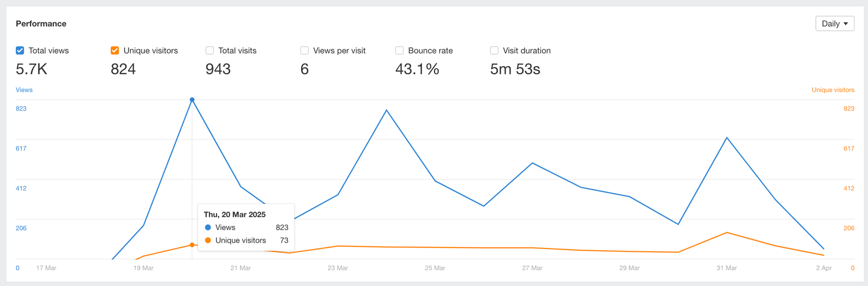Check the Bounce rate checkbox
868x286 pixels.
(x=399, y=50)
